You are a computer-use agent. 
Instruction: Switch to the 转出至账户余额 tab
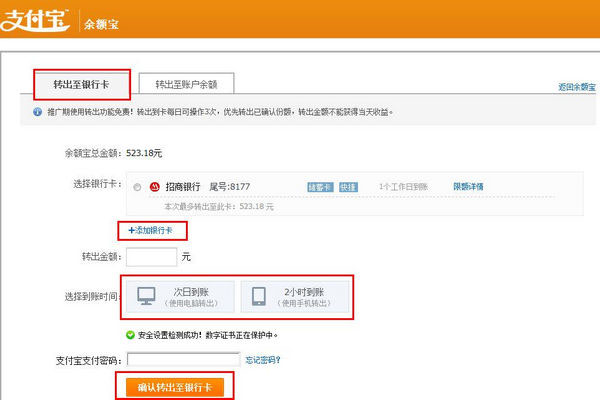(186, 84)
